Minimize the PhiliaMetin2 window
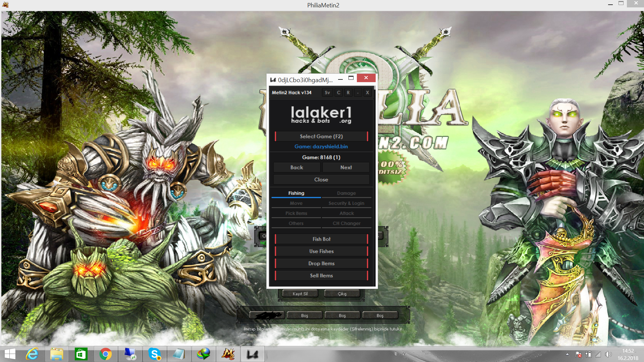Screen dimensions: 644x362 [610, 4]
